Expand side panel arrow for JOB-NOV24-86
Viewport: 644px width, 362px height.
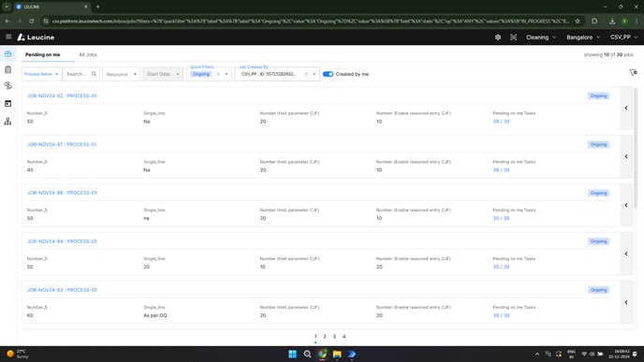(x=626, y=205)
